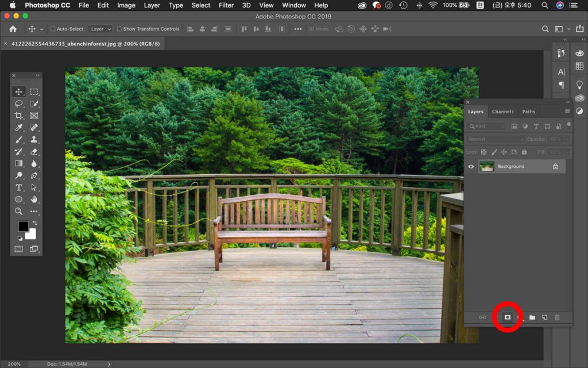Viewport: 588px width, 368px height.
Task: Select the Hand tool
Action: tap(34, 200)
